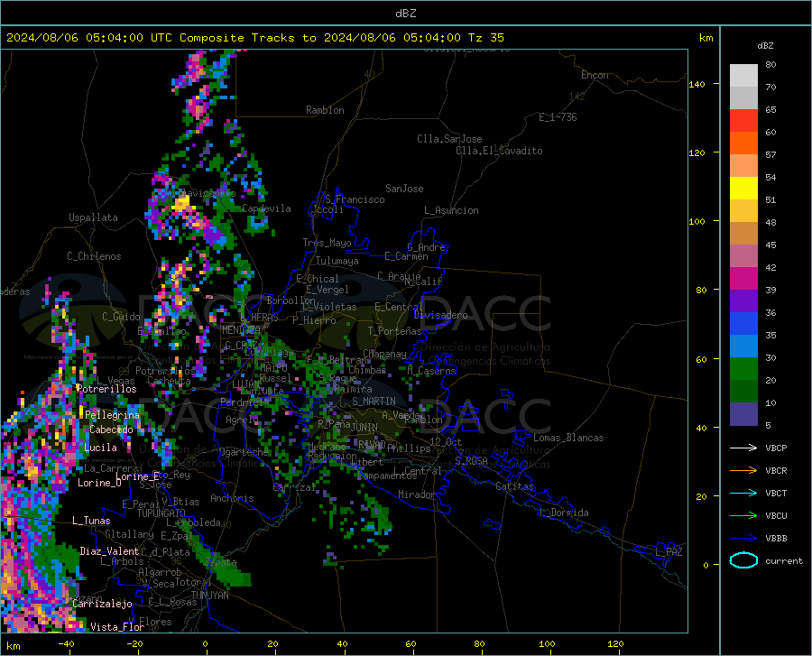The width and height of the screenshot is (812, 656).
Task: Click the yellow 51 dBZ legend color
Action: click(743, 189)
